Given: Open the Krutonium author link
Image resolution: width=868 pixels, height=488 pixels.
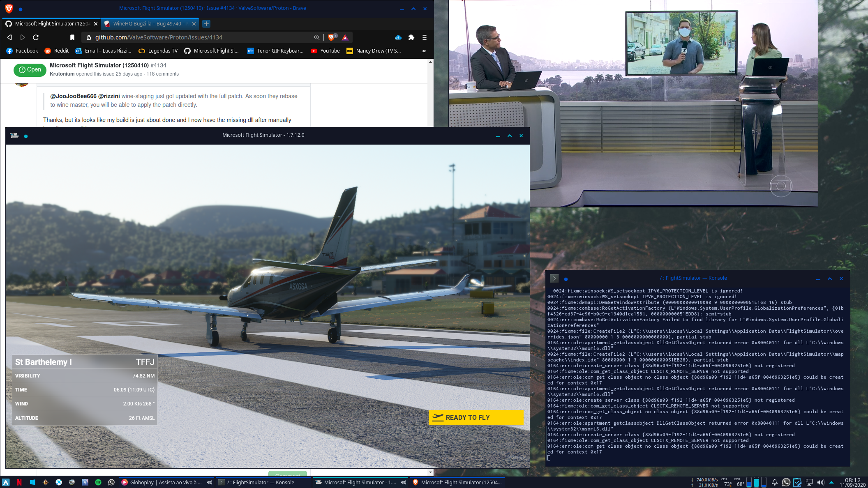Looking at the screenshot, I should point(62,74).
